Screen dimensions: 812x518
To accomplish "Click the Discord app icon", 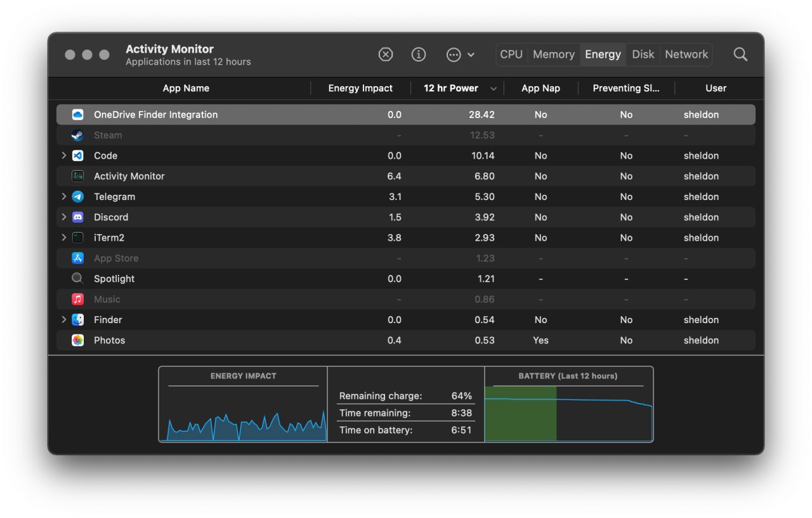I will point(77,217).
